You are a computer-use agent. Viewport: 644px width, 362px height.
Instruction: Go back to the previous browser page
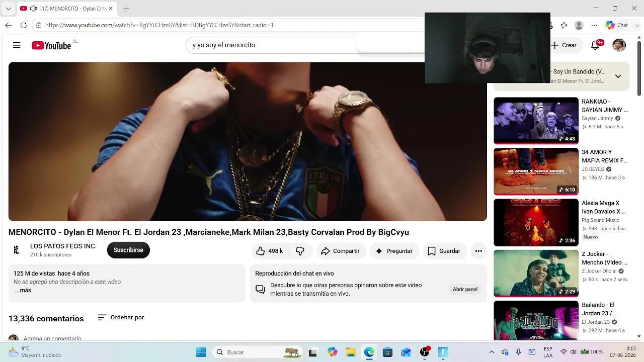9,25
